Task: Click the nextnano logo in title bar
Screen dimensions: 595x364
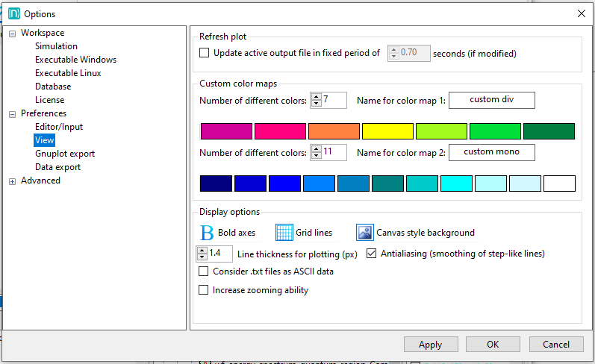Action: pos(13,13)
